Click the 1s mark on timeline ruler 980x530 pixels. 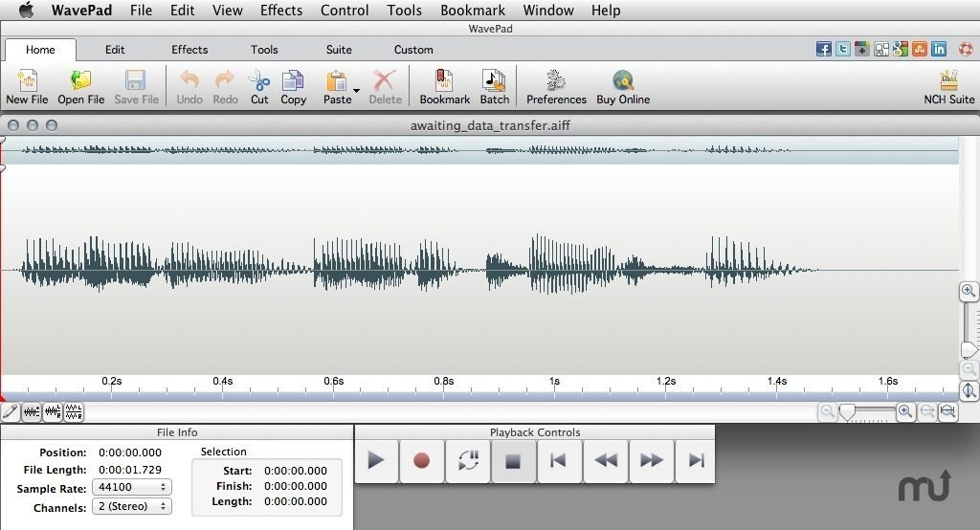click(x=554, y=382)
